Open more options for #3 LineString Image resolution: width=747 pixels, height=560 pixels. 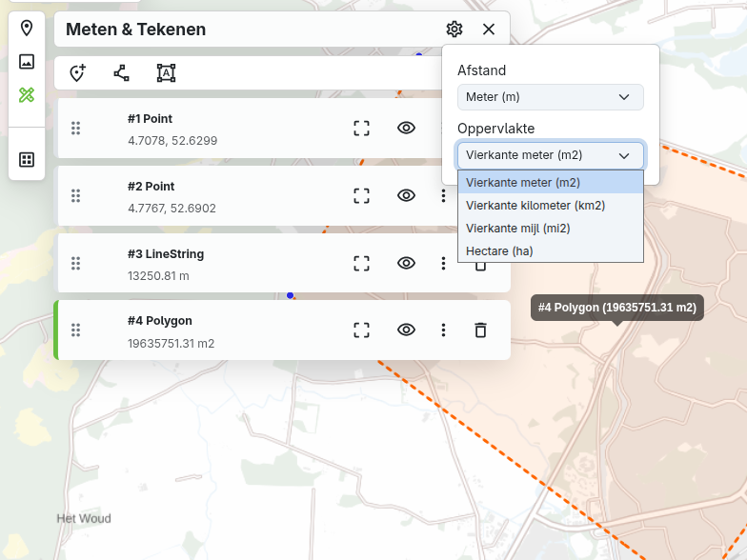point(444,263)
